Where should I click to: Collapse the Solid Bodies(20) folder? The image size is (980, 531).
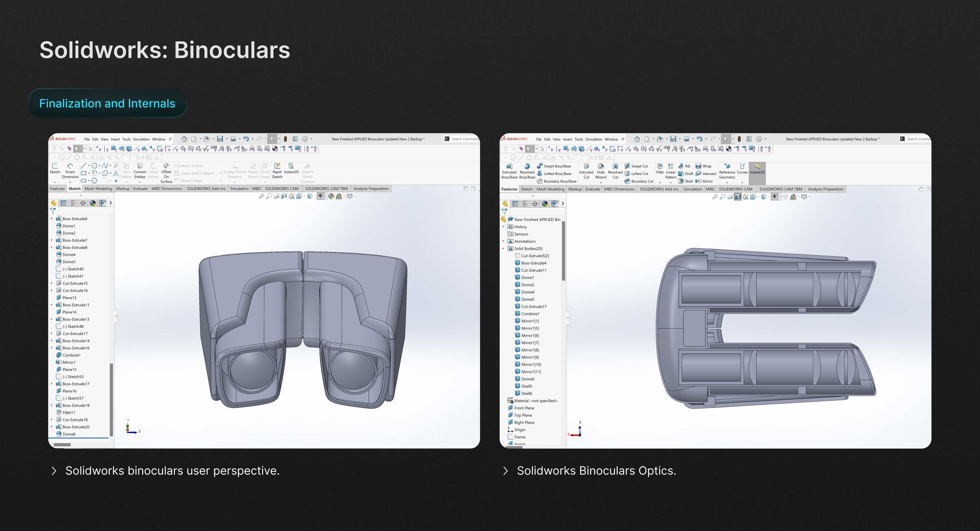click(x=503, y=249)
